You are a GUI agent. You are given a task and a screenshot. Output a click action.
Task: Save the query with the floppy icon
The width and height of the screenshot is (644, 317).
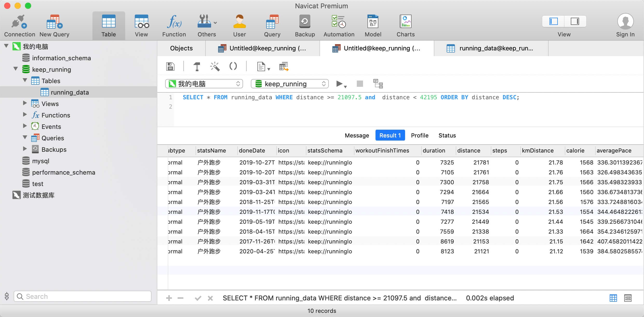[x=170, y=67]
